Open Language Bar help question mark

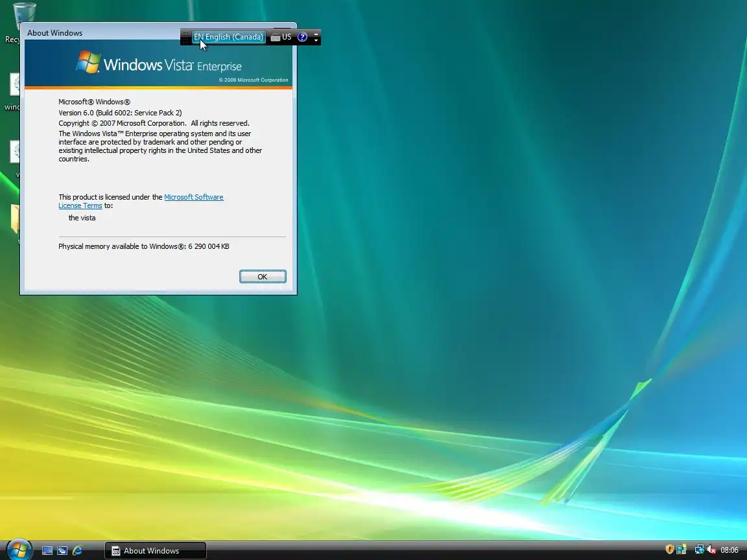pos(302,37)
